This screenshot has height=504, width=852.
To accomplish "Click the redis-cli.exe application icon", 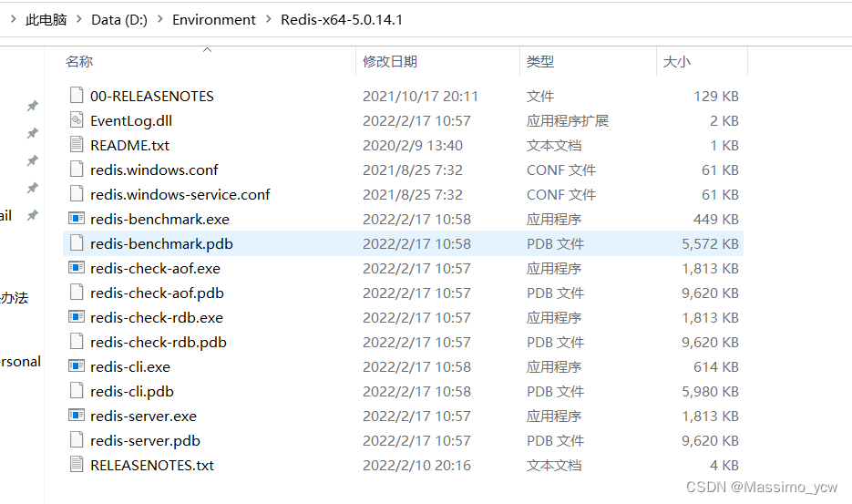I will pyautogui.click(x=77, y=366).
